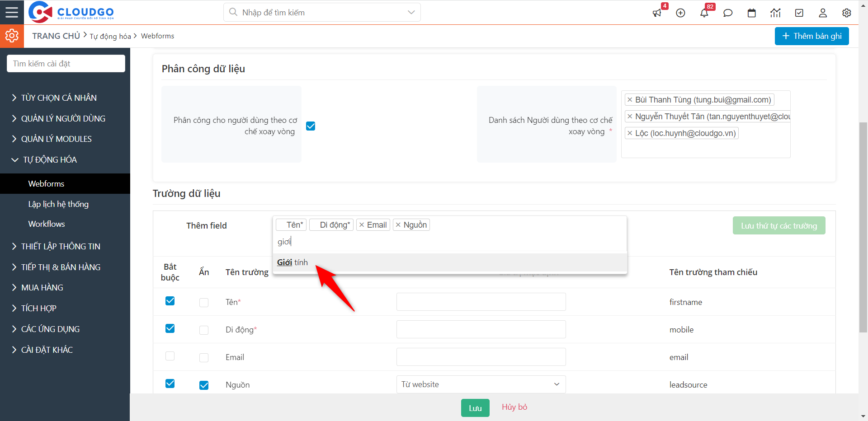The height and width of the screenshot is (421, 868).
Task: Uncheck hidden checkbox for Nguồn field
Action: (x=204, y=385)
